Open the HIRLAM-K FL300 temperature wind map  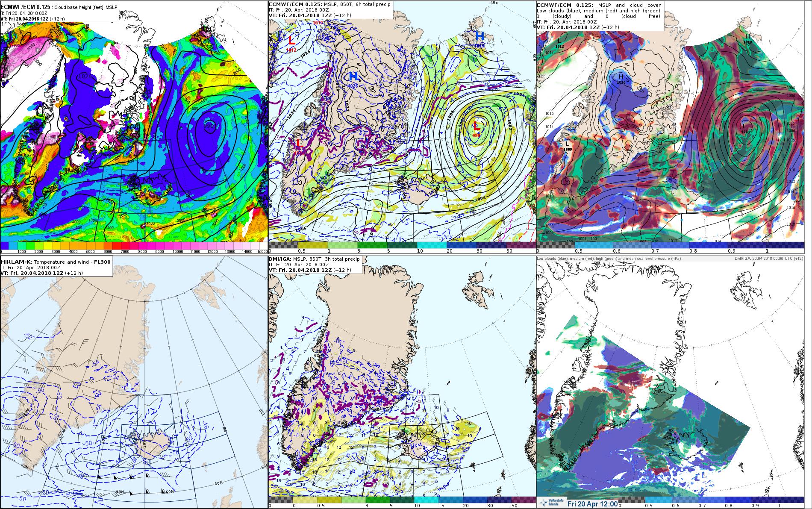pyautogui.click(x=134, y=382)
